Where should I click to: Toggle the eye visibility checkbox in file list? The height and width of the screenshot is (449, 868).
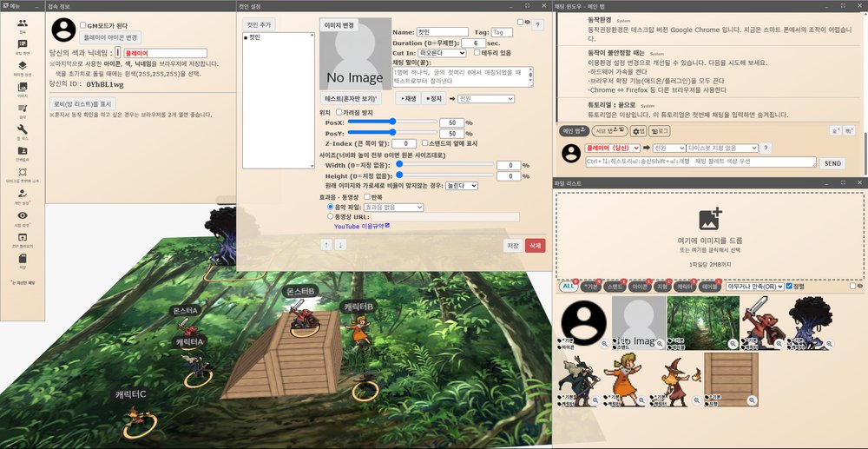[852, 287]
